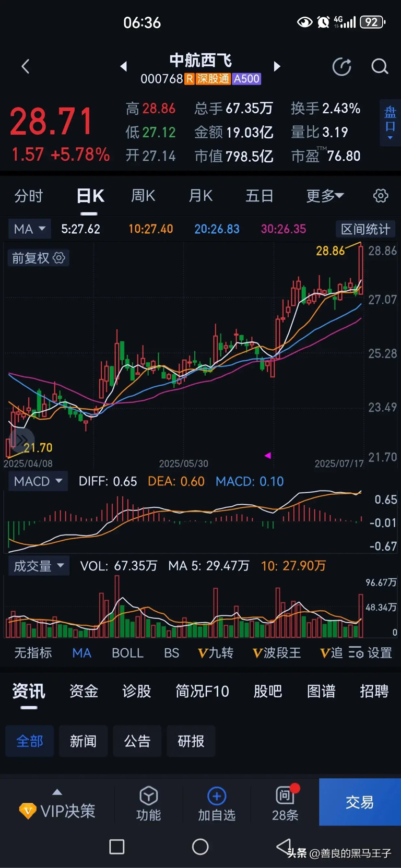This screenshot has width=401, height=868.
Task: Switch to previous stock with left triangle
Action: click(124, 66)
